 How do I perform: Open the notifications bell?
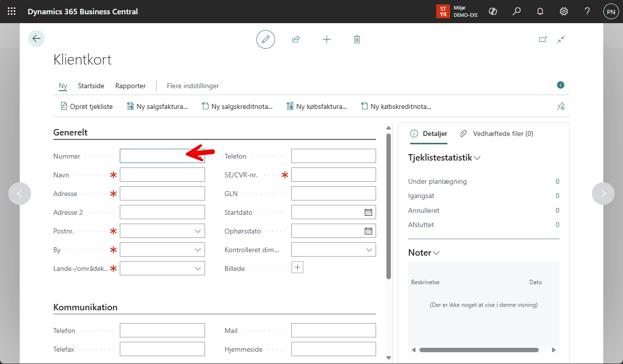pos(540,11)
